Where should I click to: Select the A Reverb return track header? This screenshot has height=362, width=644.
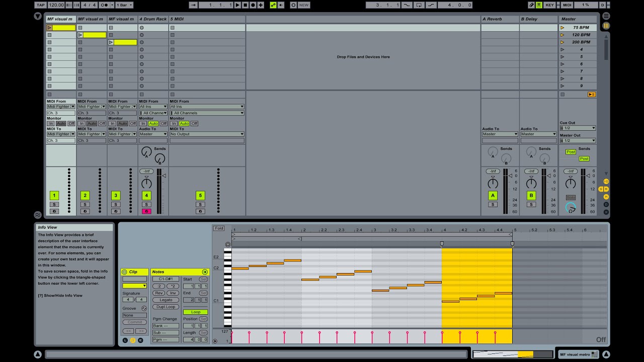[500, 19]
